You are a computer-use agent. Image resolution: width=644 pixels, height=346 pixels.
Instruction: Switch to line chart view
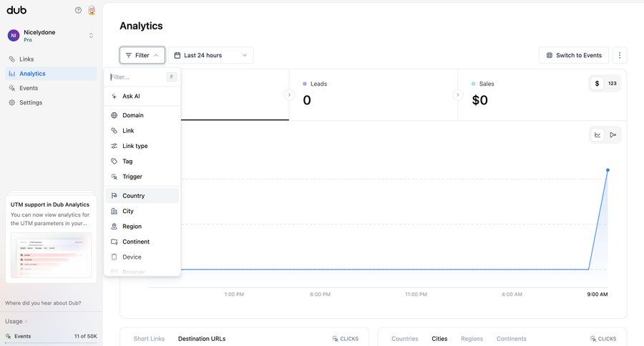(x=597, y=134)
